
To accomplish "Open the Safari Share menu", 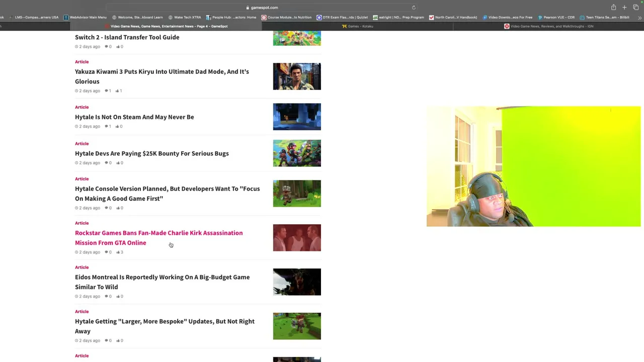I will tap(613, 8).
